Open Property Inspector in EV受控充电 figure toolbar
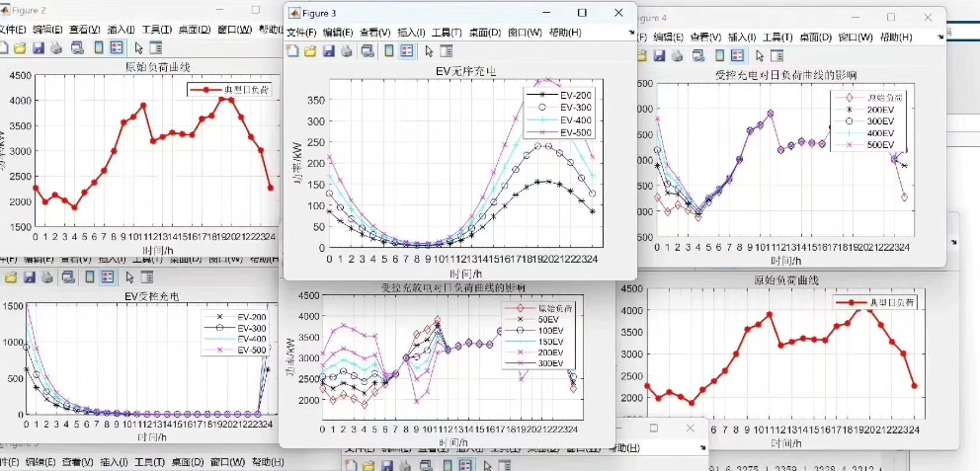 tap(147, 276)
